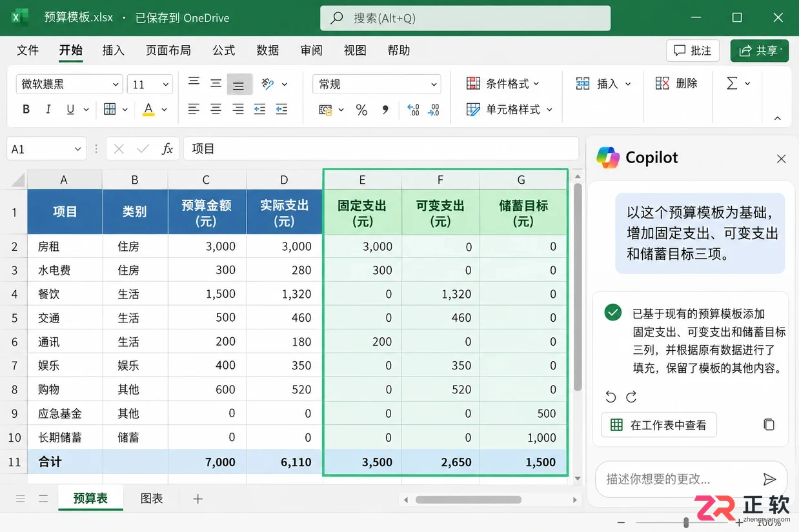Image resolution: width=799 pixels, height=532 pixels.
Task: Open the 帮助 tab
Action: click(x=399, y=50)
